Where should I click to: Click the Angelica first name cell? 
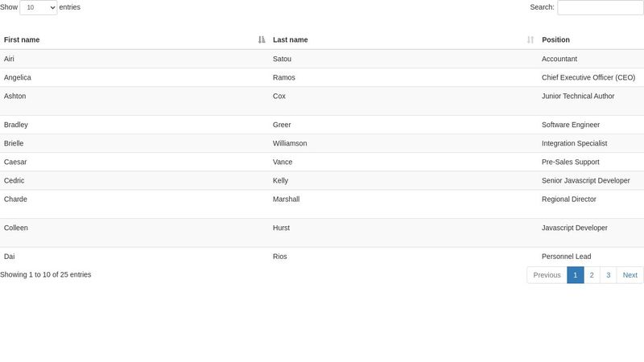pyautogui.click(x=17, y=77)
